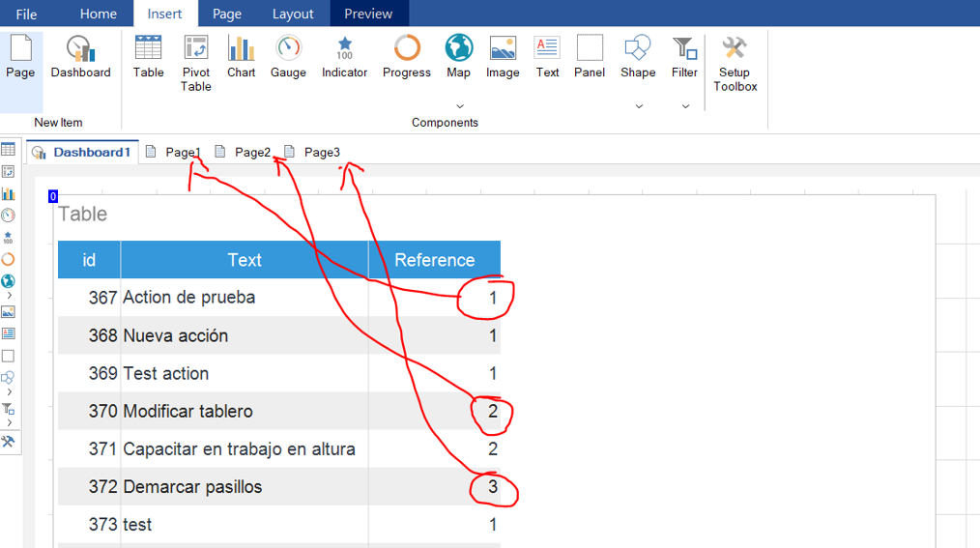This screenshot has height=548, width=980.
Task: Add a Chart from the ribbon
Action: click(241, 57)
